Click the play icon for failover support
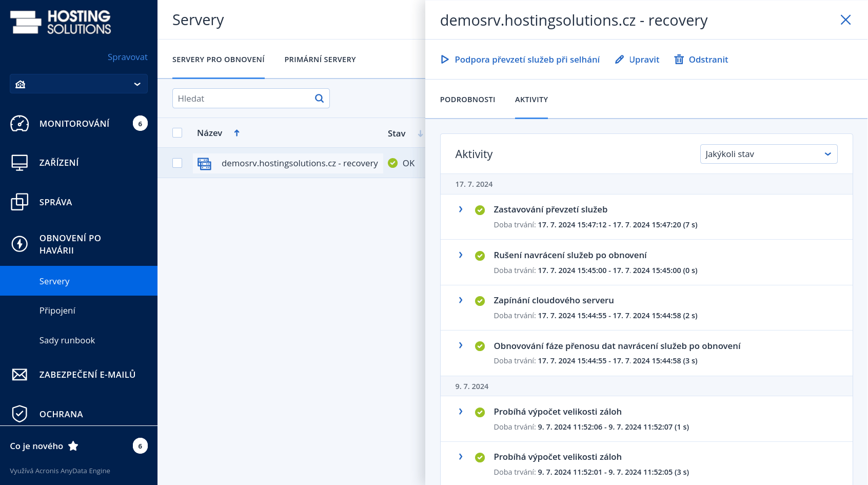The image size is (868, 485). point(445,60)
